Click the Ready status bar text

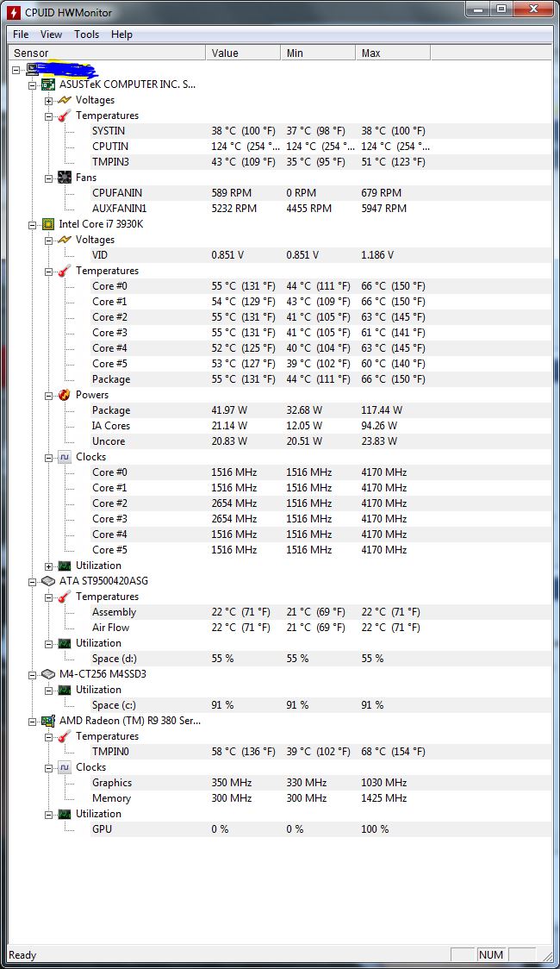[x=22, y=955]
